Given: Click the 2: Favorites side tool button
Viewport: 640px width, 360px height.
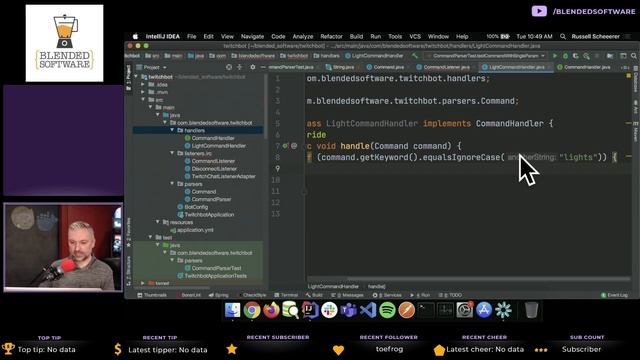Looking at the screenshot, I should pos(129,233).
